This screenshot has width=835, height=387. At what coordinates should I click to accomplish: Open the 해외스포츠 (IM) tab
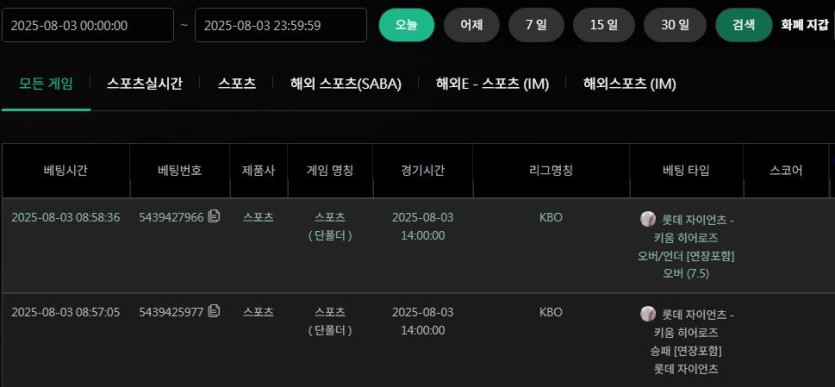point(629,84)
